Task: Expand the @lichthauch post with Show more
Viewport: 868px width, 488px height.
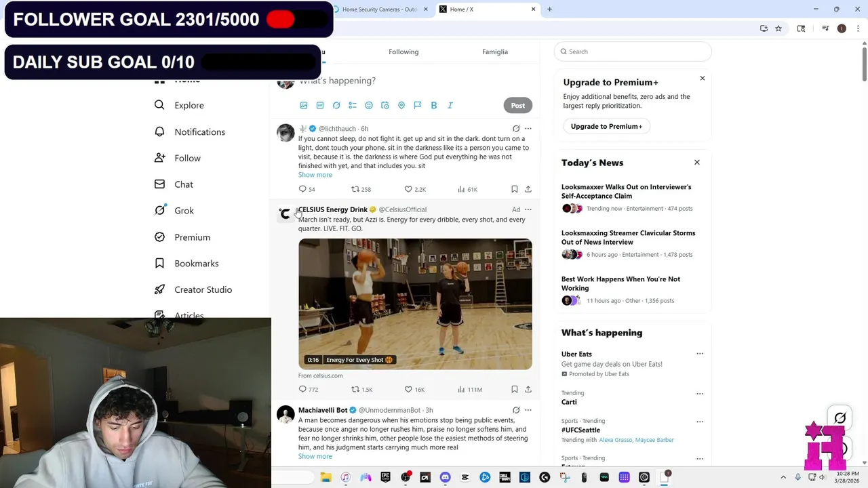Action: [x=315, y=175]
